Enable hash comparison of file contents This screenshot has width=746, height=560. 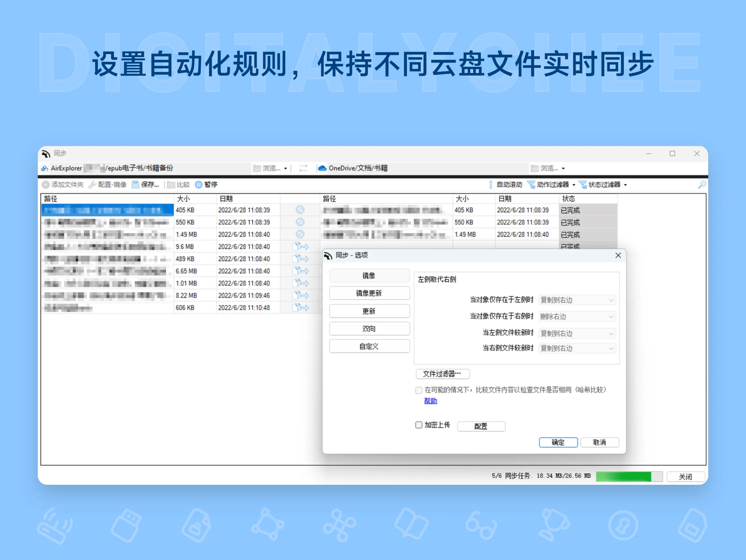click(x=419, y=390)
